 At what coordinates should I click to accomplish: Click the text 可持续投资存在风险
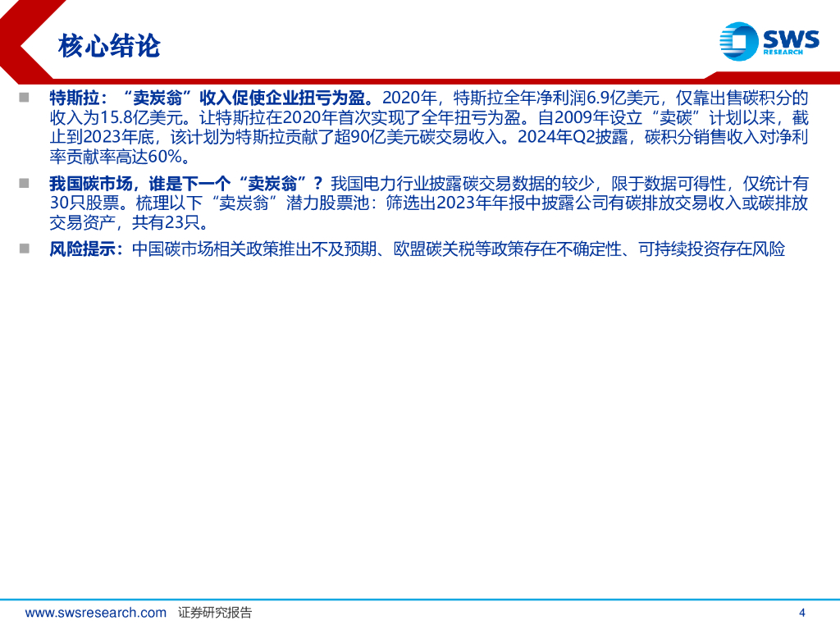[712, 249]
